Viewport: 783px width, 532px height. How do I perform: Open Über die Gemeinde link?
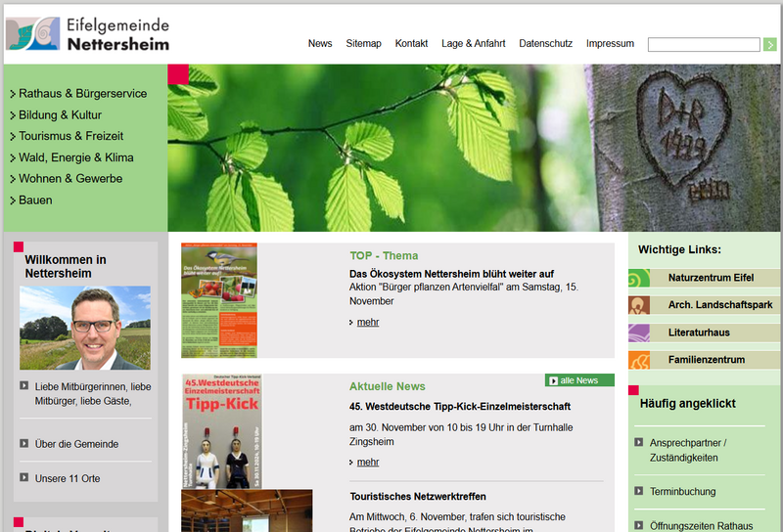(x=76, y=444)
